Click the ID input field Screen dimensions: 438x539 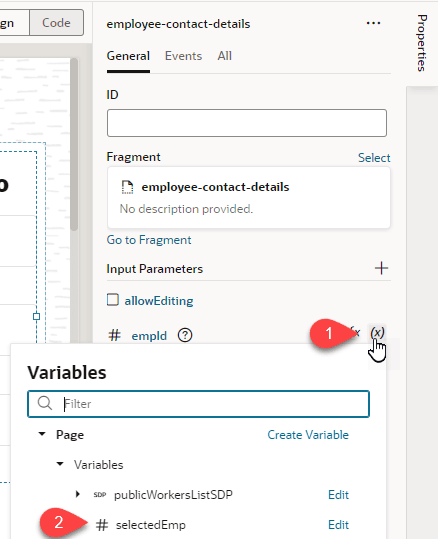tap(247, 123)
